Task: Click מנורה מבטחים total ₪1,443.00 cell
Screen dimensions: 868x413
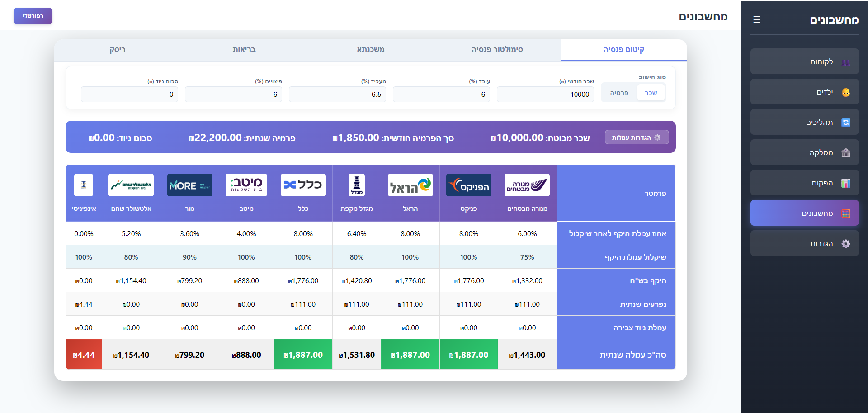Action: pos(527,355)
